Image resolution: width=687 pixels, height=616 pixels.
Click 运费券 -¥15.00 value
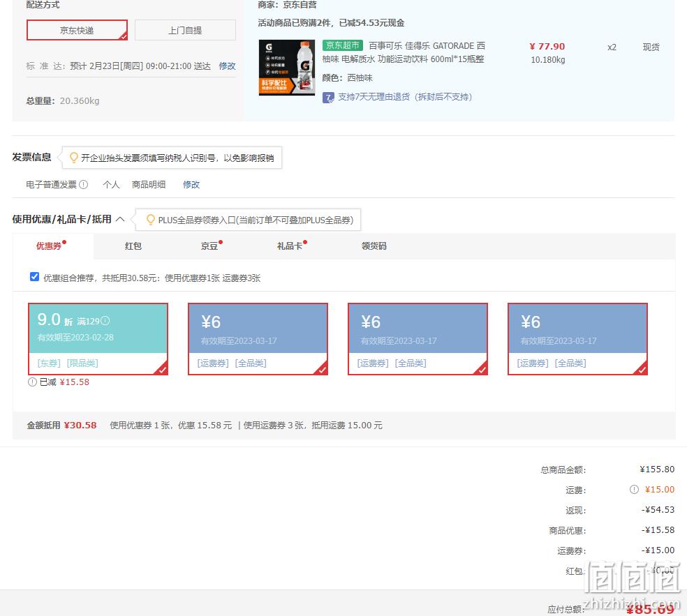pyautogui.click(x=658, y=550)
